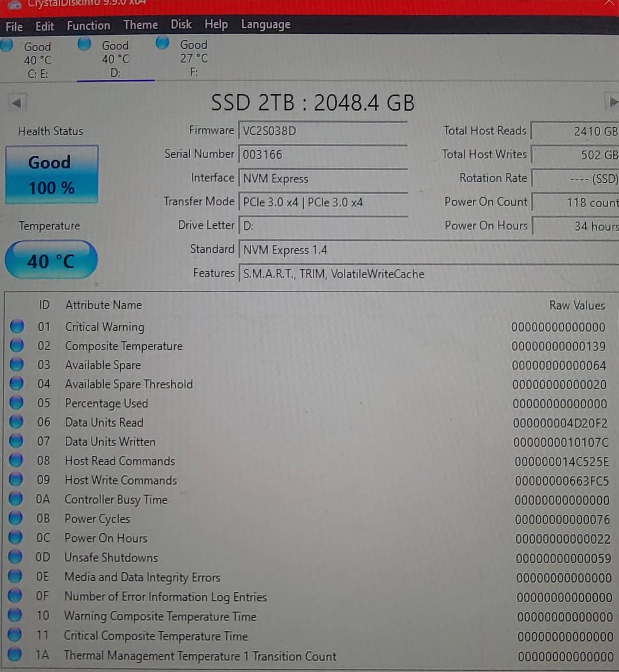Image resolution: width=619 pixels, height=672 pixels.
Task: Click the previous disk arrow button
Action: [x=17, y=103]
